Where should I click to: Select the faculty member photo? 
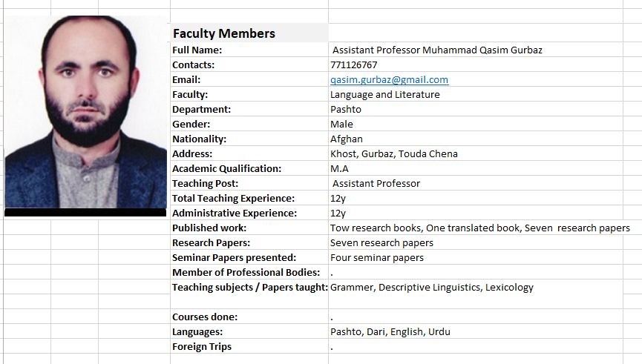(x=85, y=116)
